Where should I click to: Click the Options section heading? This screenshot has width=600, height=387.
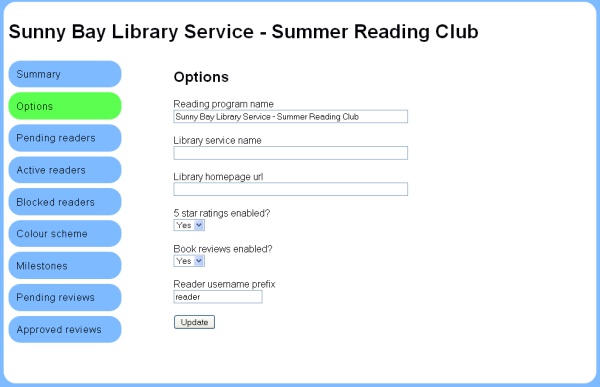201,77
